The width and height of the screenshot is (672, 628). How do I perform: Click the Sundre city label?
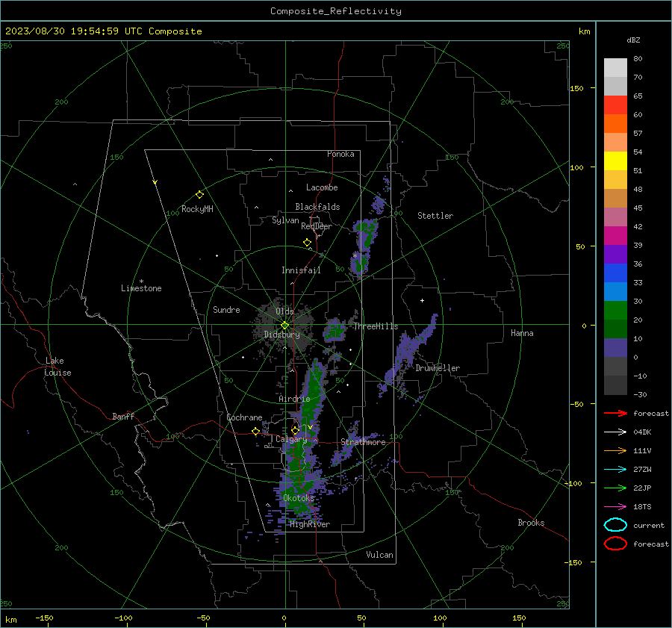226,309
